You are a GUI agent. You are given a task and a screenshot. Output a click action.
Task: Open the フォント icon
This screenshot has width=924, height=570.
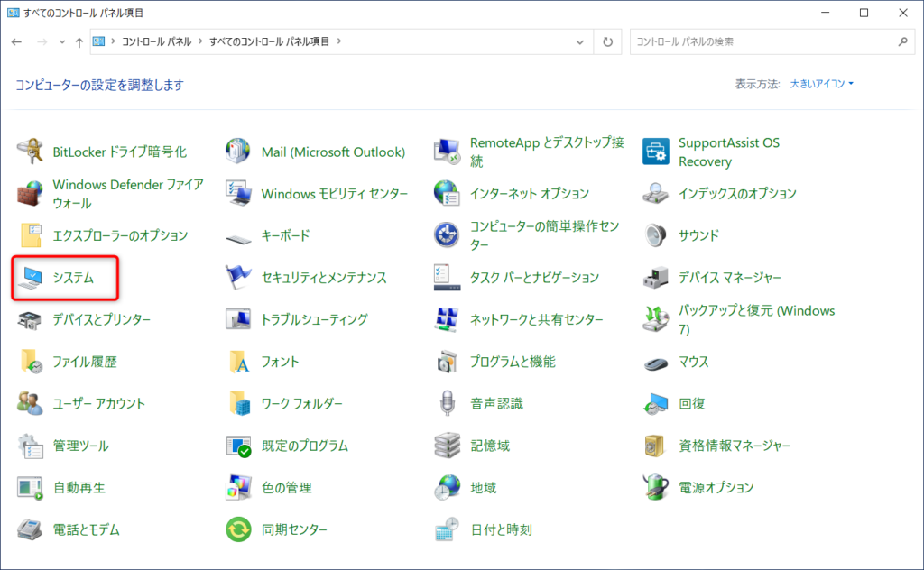coord(238,362)
